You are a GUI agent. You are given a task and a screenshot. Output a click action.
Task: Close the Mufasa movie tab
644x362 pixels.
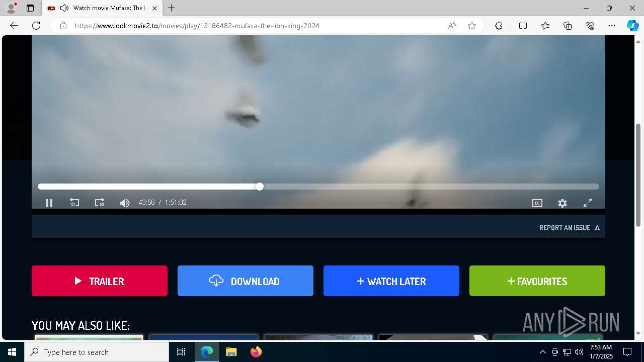point(154,8)
